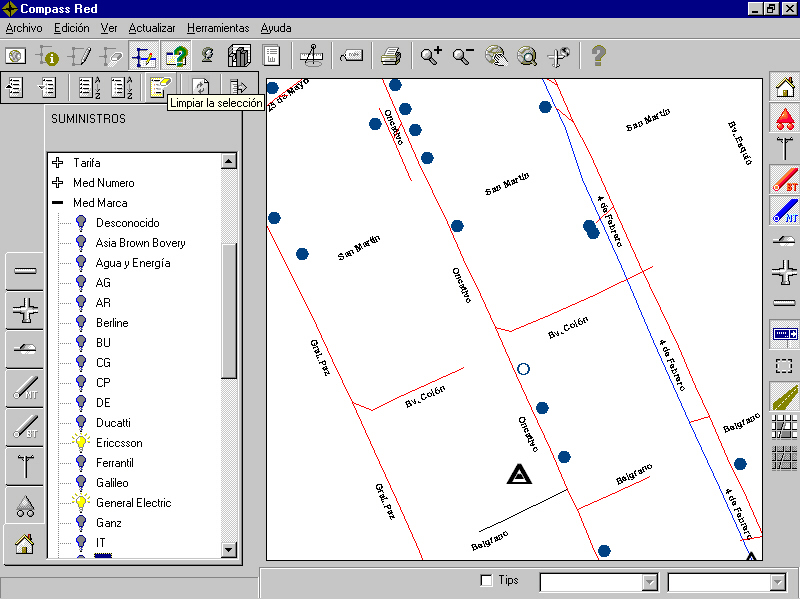Screen dimensions: 800x600
Task: Click the blue MT line tool icon
Action: (785, 210)
